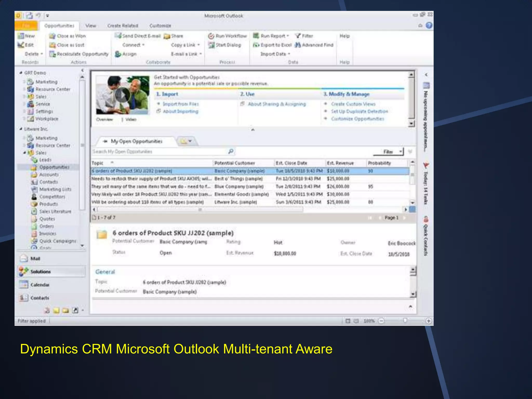532x399 pixels.
Task: Switch to the Customize ribbon tab
Action: tap(160, 25)
